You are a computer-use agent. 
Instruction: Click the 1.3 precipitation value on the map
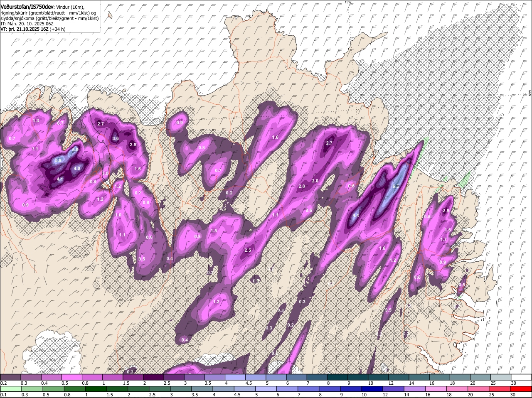click(x=36, y=121)
